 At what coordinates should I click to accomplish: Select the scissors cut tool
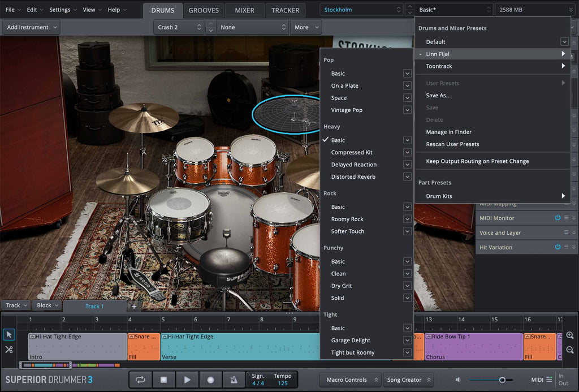tap(9, 350)
